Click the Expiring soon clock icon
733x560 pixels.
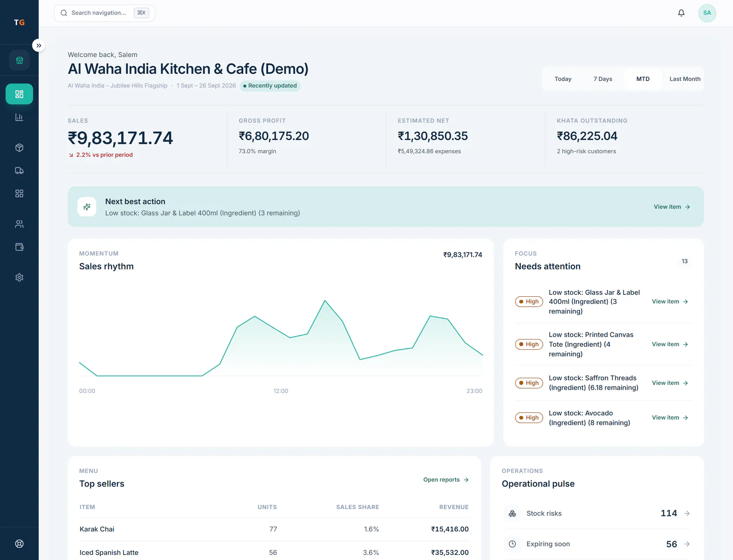(x=512, y=544)
